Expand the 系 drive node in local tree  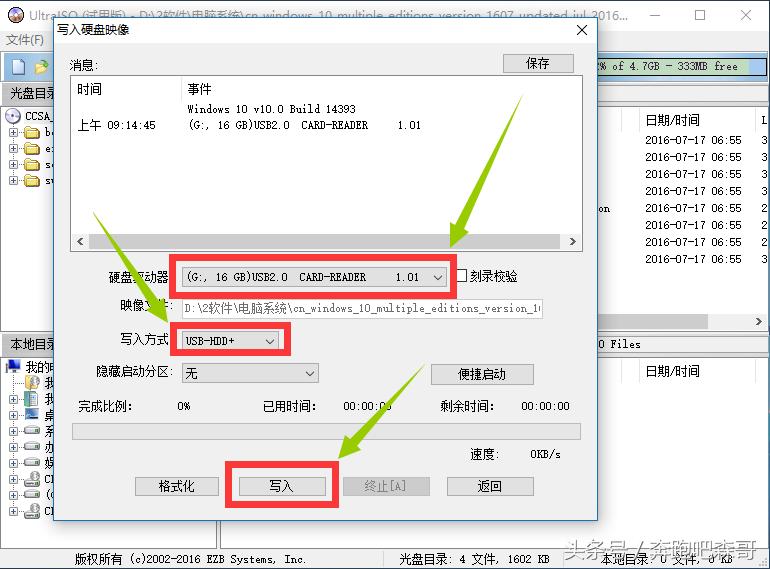pos(13,431)
